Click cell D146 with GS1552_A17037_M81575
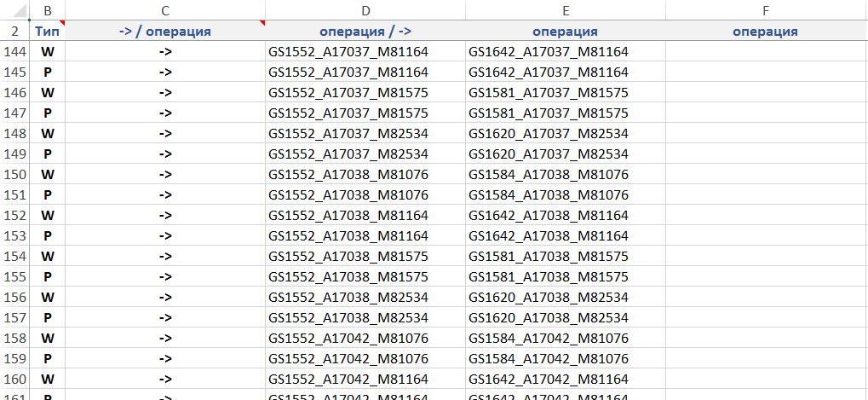 348,92
